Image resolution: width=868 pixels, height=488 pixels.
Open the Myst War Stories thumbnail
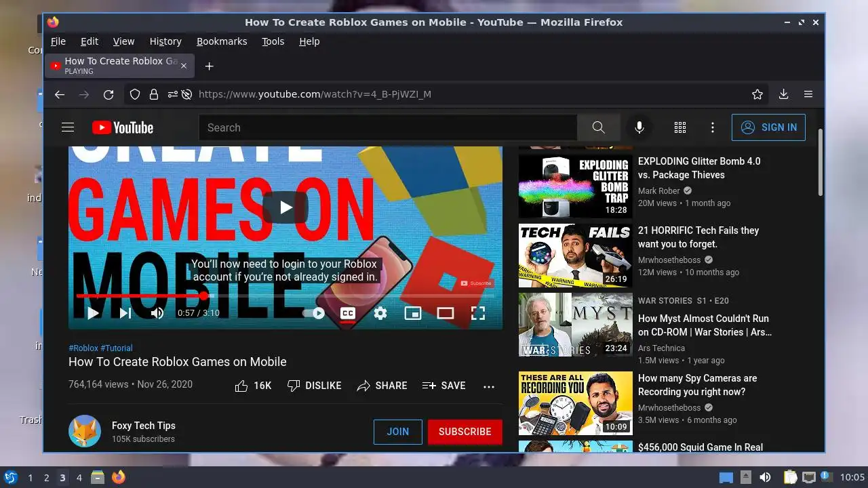pos(576,325)
